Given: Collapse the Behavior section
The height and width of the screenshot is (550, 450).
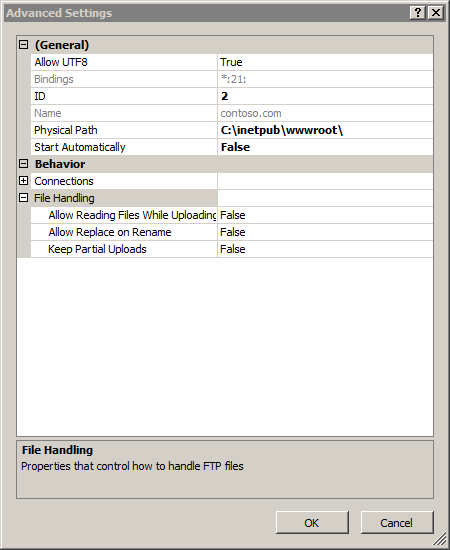Looking at the screenshot, I should (x=23, y=163).
